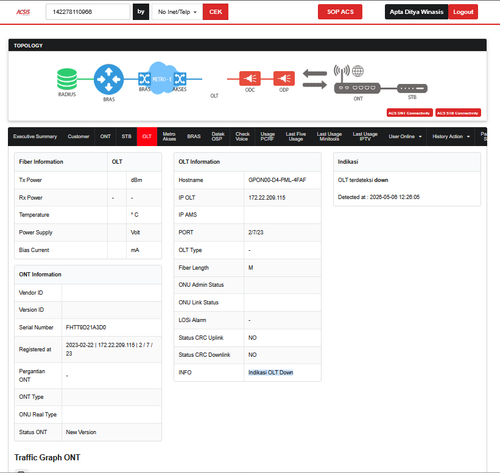Expand the User Online menu
This screenshot has width=500, height=473.
pos(405,137)
